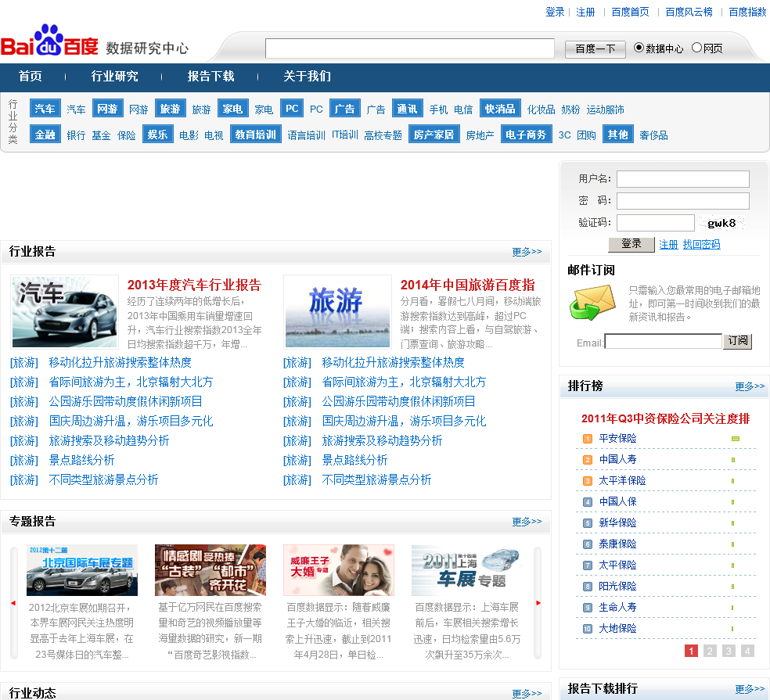
Task: Expand 更多>> in 报告下载排行 section
Action: (x=750, y=689)
